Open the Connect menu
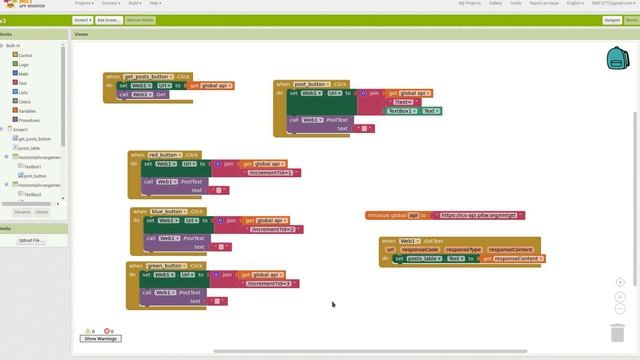 [111, 3]
